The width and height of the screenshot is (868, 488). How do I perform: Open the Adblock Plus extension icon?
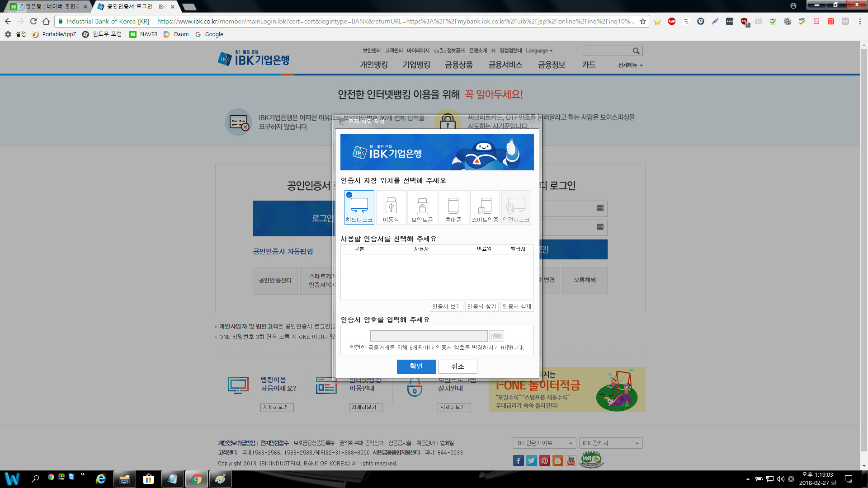(x=672, y=21)
